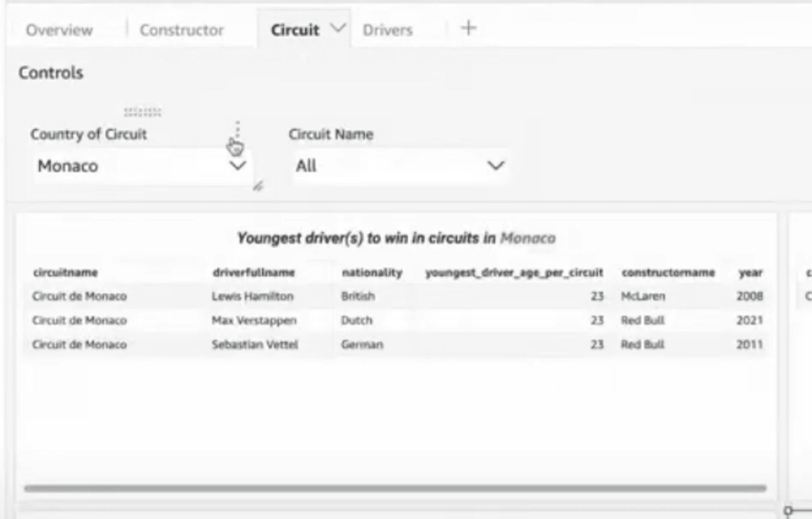Expand the Circuit Name All dropdown
This screenshot has height=519, width=812.
coord(400,166)
